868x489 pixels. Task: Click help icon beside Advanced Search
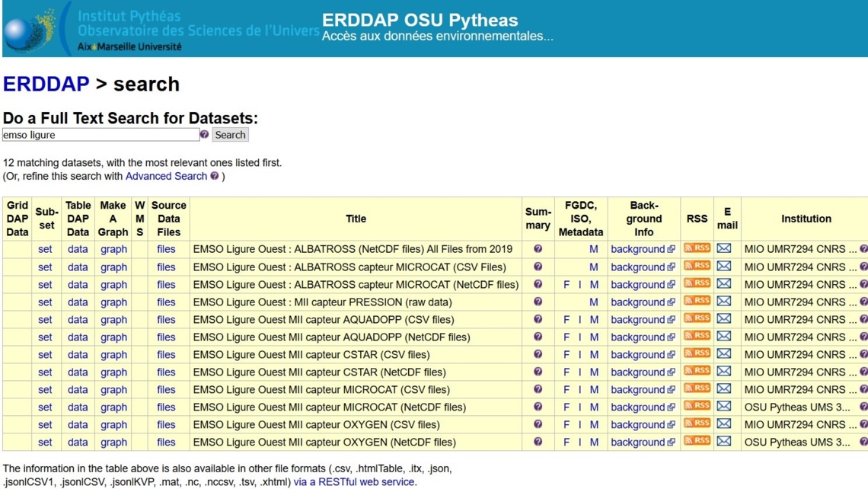click(214, 176)
